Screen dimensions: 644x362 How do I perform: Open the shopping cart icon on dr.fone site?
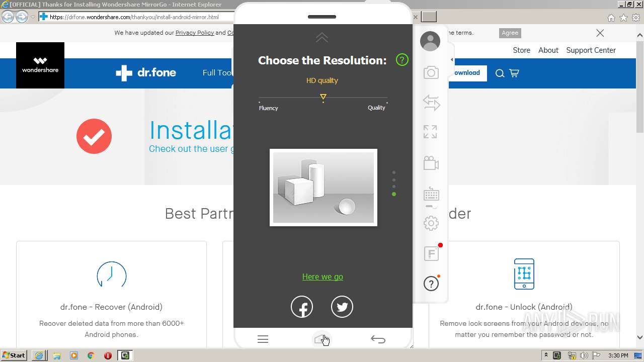coord(514,73)
